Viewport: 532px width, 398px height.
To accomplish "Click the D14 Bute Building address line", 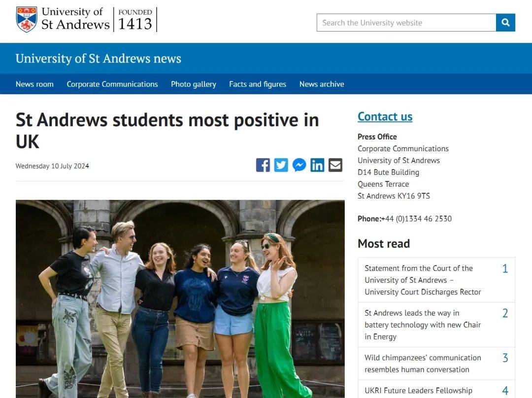I will pyautogui.click(x=389, y=172).
